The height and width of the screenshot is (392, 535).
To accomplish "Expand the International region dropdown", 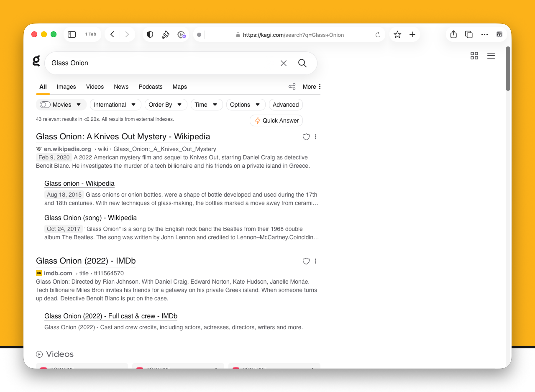I will 115,105.
